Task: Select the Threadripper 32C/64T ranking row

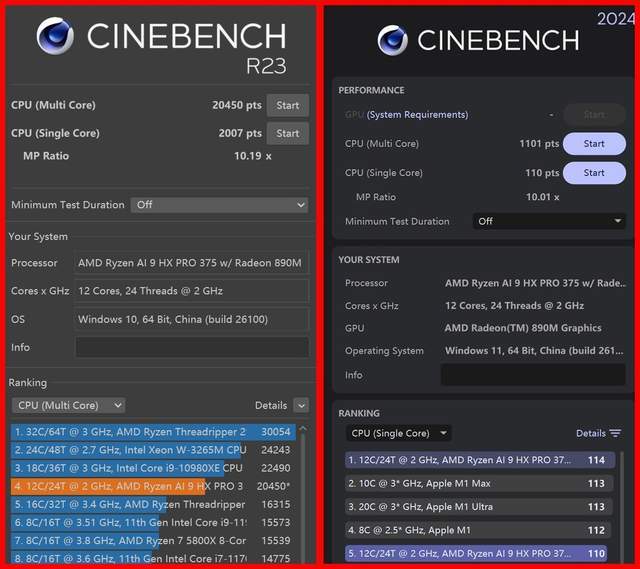Action: point(153,432)
